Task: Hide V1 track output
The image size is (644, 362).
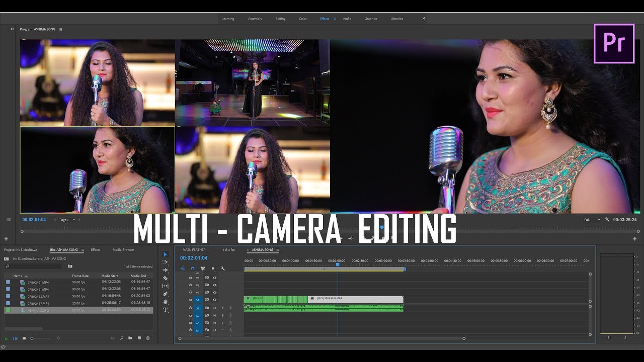Action: tap(215, 300)
